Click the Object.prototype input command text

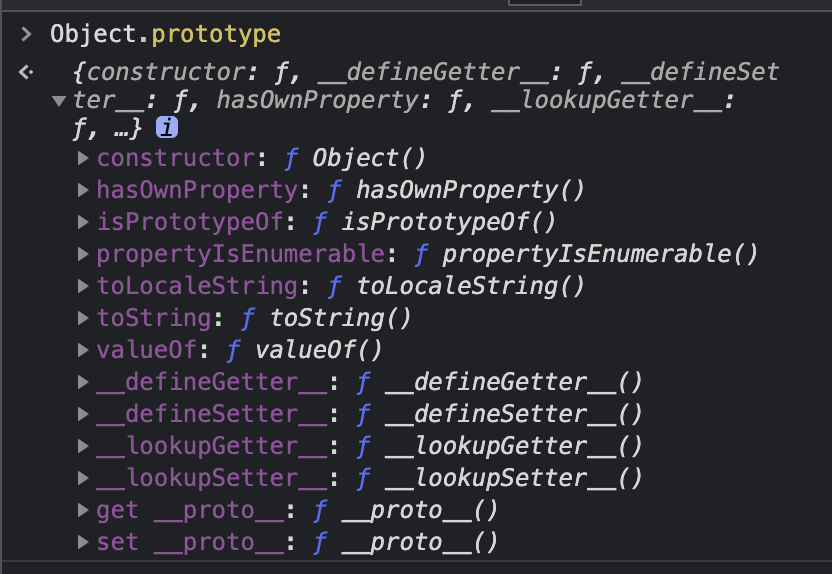(x=165, y=35)
